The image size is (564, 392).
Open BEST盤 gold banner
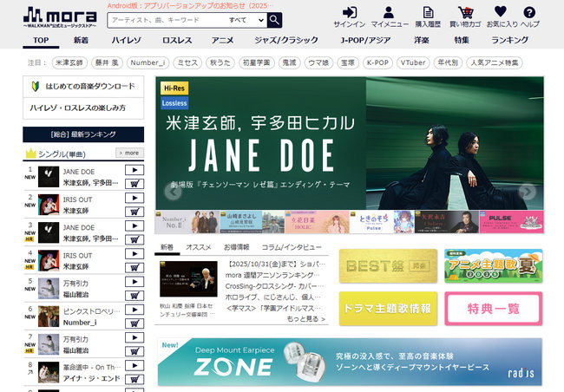click(388, 266)
